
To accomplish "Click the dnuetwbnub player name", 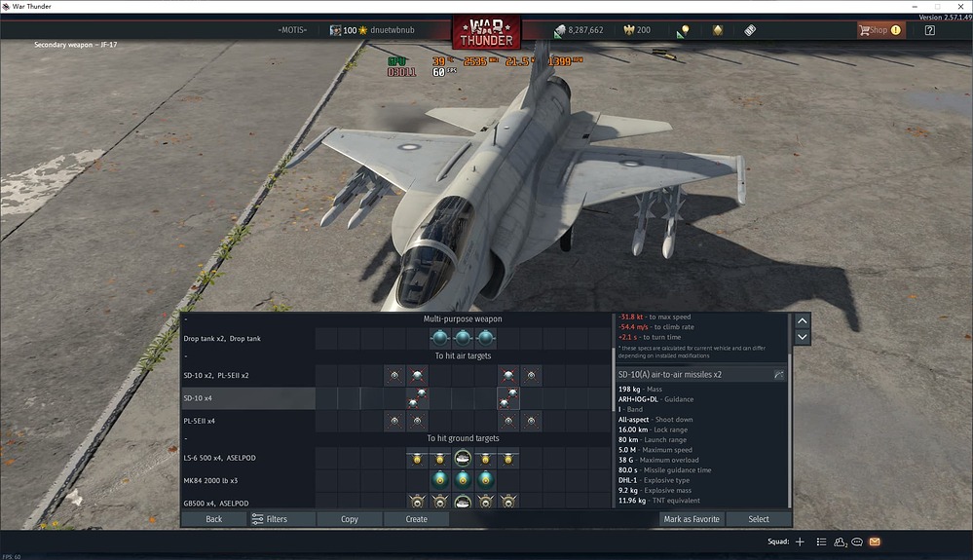I will 393,30.
